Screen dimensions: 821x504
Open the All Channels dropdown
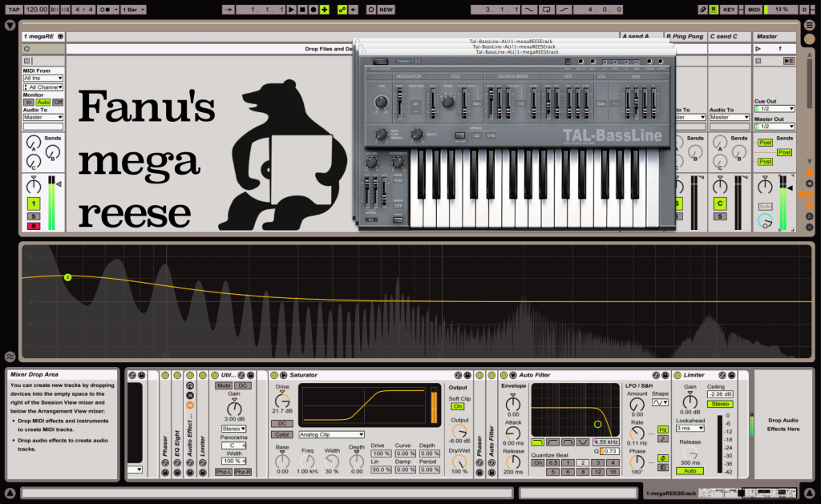click(x=43, y=87)
